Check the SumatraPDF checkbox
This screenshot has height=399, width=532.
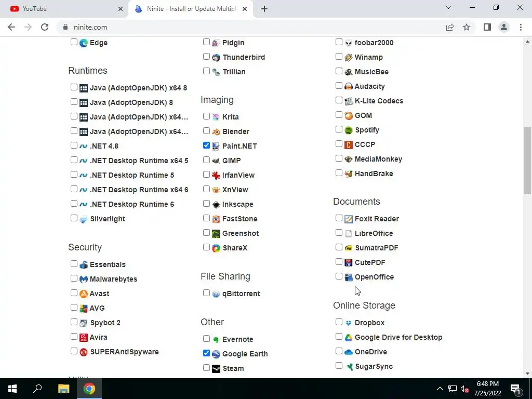(339, 247)
